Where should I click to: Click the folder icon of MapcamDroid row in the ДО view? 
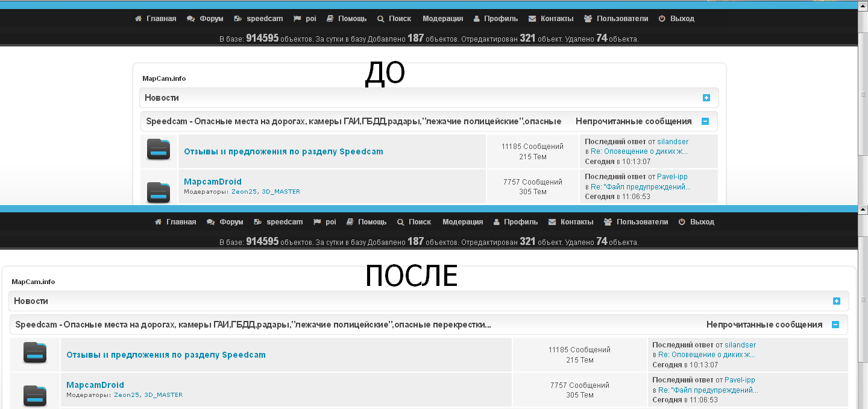coord(159,192)
